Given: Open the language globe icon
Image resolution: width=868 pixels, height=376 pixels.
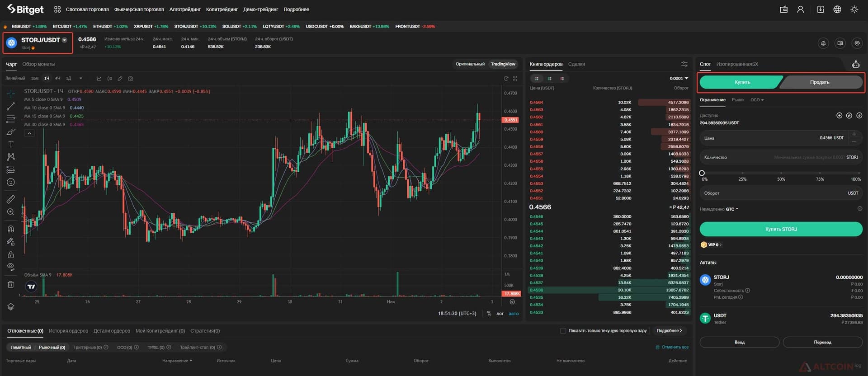Looking at the screenshot, I should click(x=837, y=9).
